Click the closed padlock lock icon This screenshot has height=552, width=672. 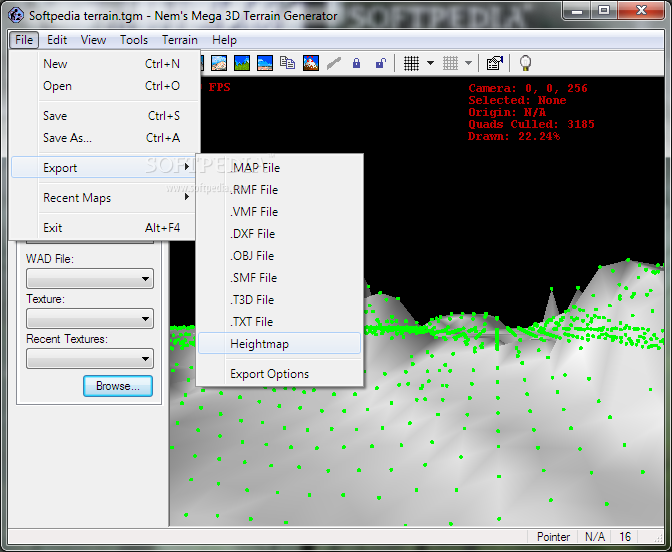tap(356, 63)
